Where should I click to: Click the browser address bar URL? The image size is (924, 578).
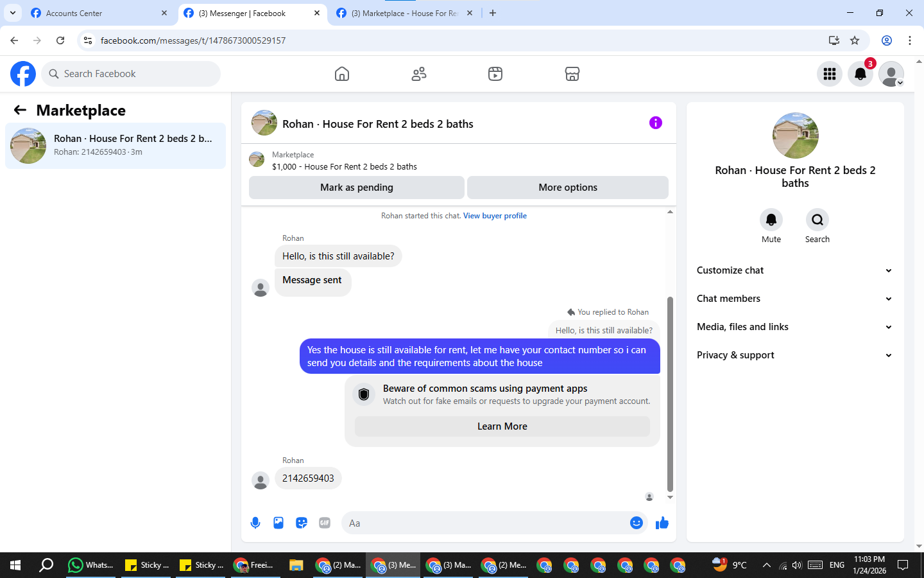(193, 40)
